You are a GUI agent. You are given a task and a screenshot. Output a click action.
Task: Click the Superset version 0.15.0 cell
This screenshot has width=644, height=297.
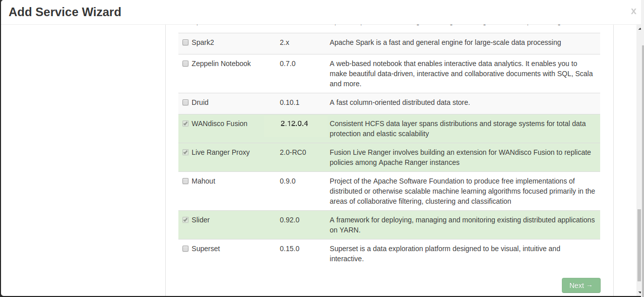[290, 249]
